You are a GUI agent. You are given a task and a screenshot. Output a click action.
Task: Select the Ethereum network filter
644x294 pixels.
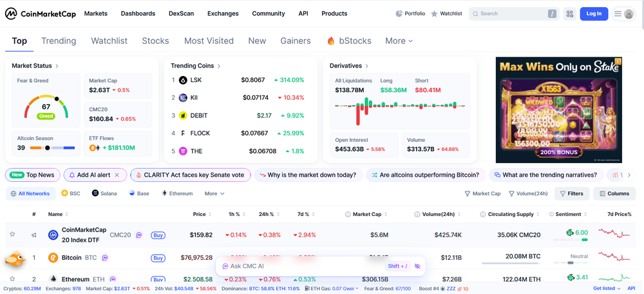click(177, 193)
